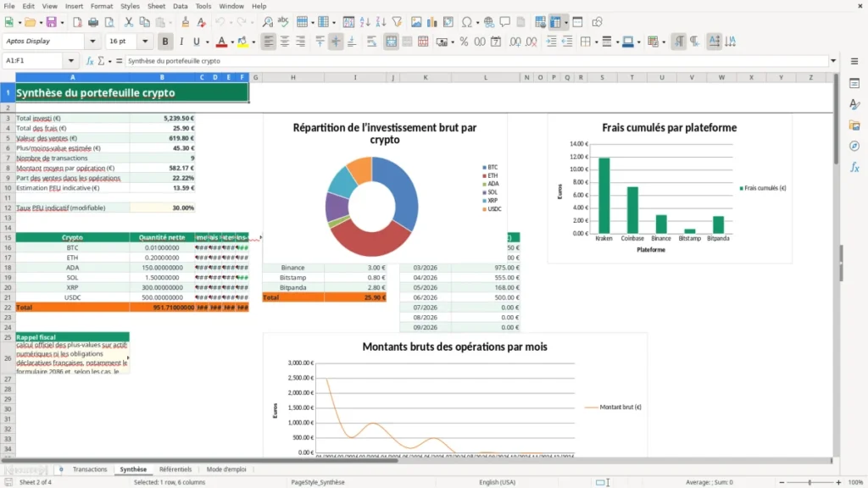
Task: Align cell content to top
Action: click(x=320, y=42)
